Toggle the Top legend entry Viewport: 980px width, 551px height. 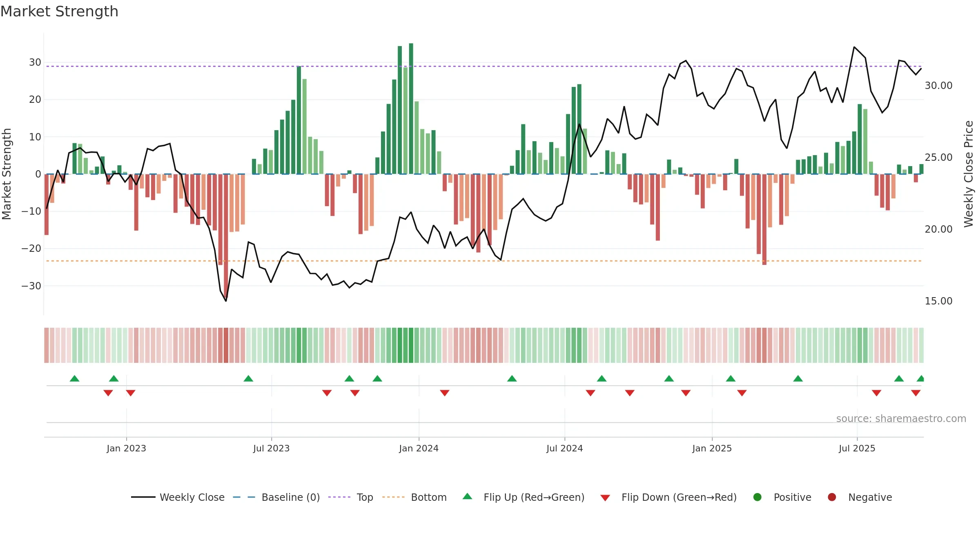(350, 497)
